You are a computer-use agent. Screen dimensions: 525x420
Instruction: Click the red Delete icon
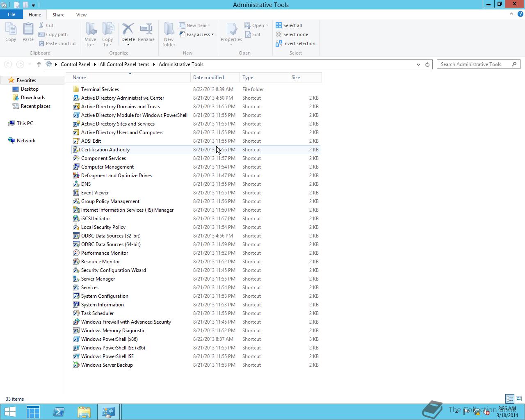[128, 29]
